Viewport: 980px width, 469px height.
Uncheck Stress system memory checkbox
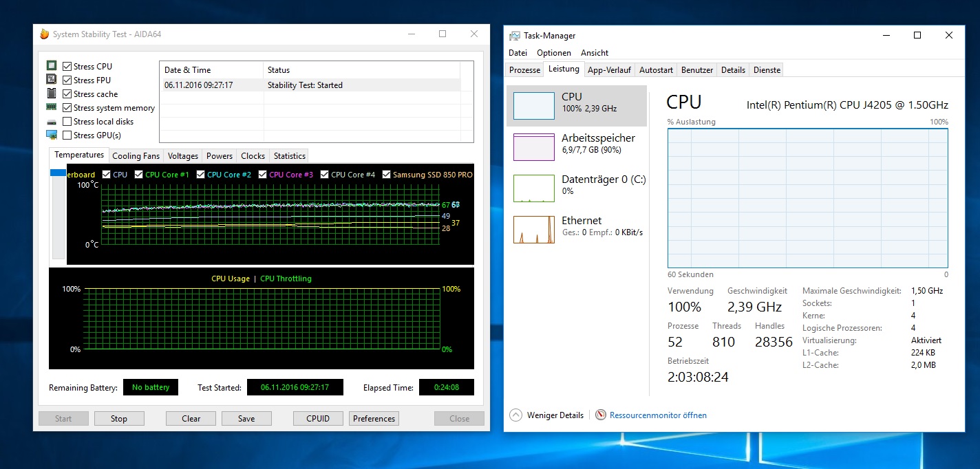67,108
